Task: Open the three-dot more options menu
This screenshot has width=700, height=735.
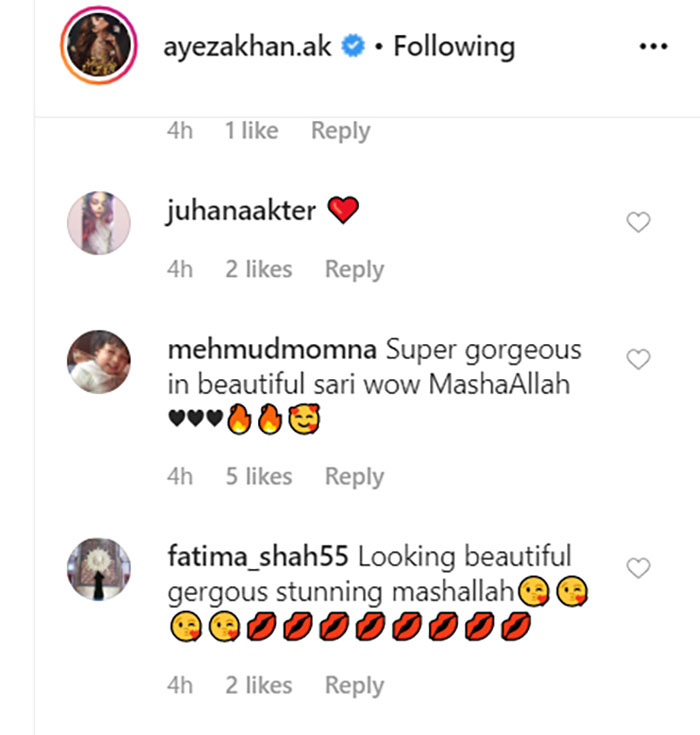Action: tap(652, 47)
